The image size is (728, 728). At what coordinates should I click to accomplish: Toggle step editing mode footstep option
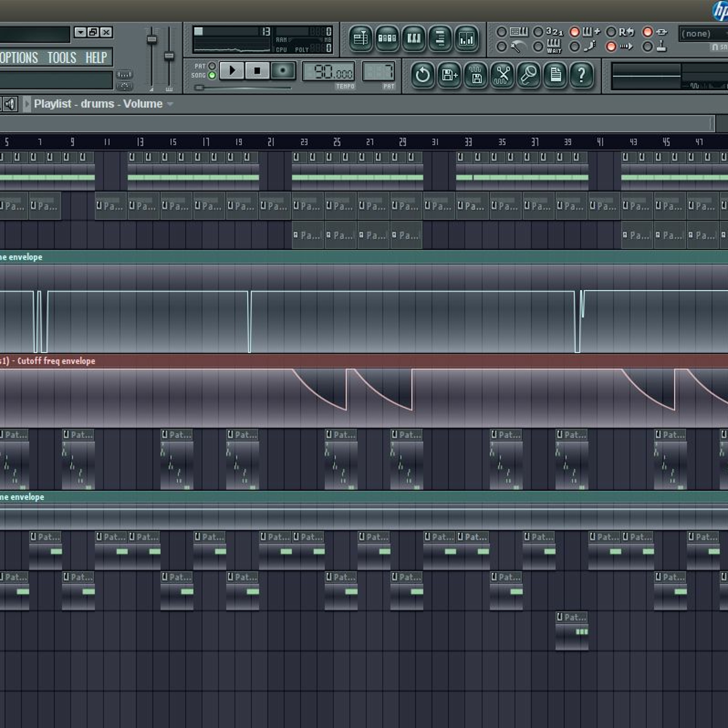point(575,47)
